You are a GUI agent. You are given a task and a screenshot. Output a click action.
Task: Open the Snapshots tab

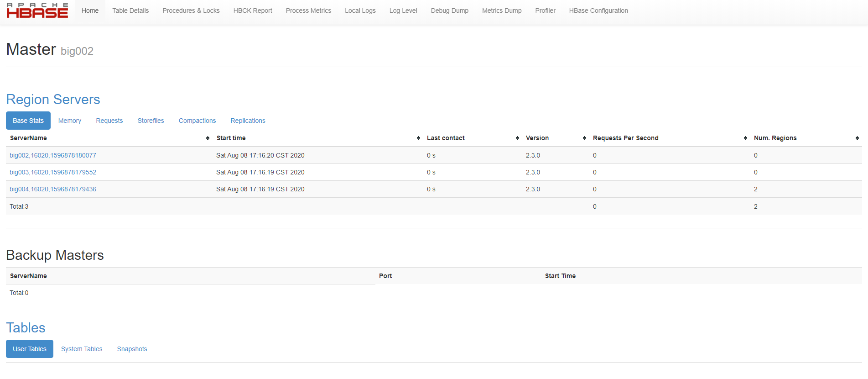click(132, 349)
